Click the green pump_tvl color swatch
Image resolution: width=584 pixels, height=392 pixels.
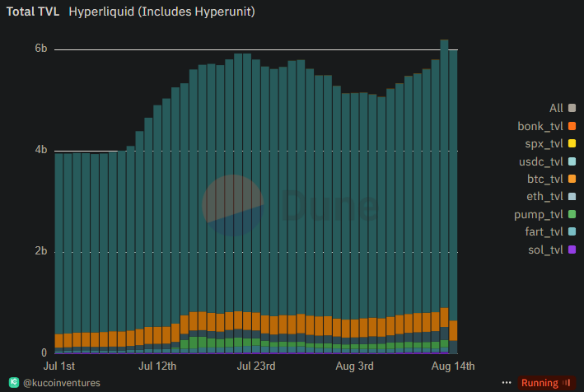click(572, 214)
